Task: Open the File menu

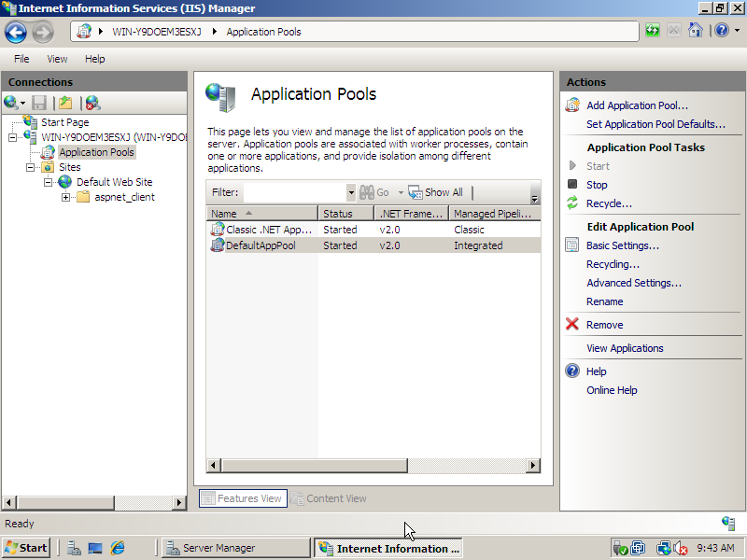Action: 21,59
